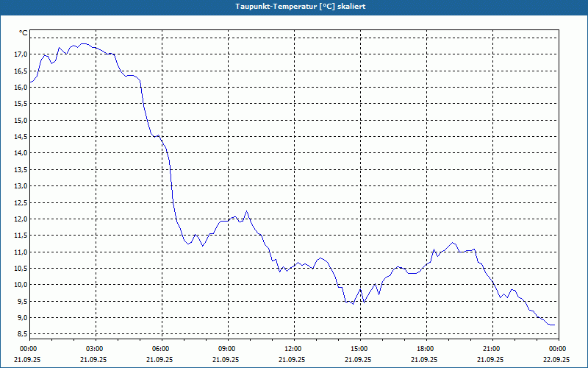Pick the 11,5 y-axis tick label

[x=21, y=236]
